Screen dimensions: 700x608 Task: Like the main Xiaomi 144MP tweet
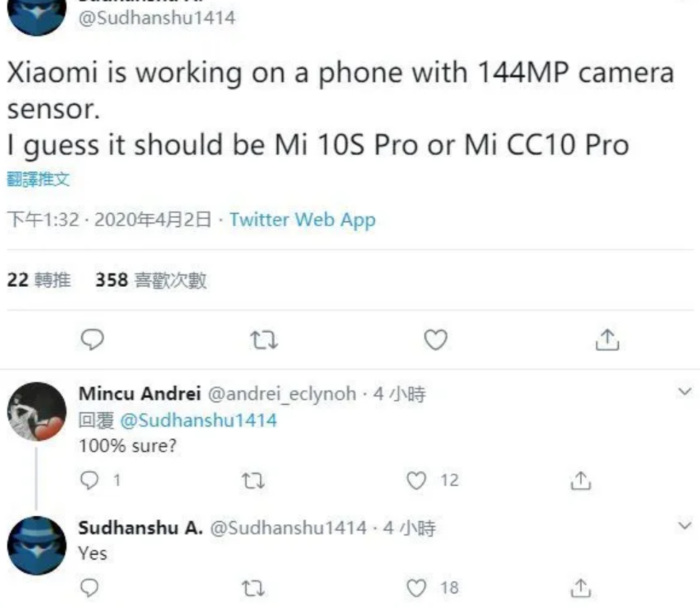click(x=436, y=340)
